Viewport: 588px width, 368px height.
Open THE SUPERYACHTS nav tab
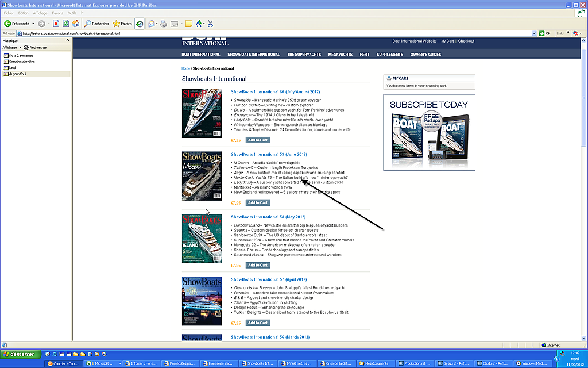tap(304, 55)
